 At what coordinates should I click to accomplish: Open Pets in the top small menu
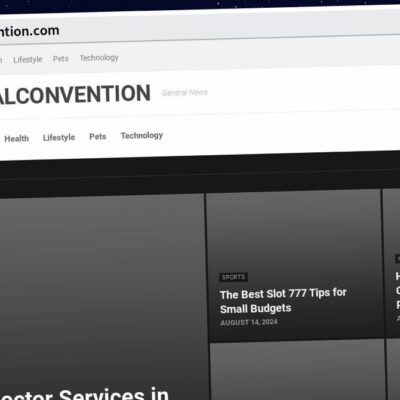click(x=61, y=59)
